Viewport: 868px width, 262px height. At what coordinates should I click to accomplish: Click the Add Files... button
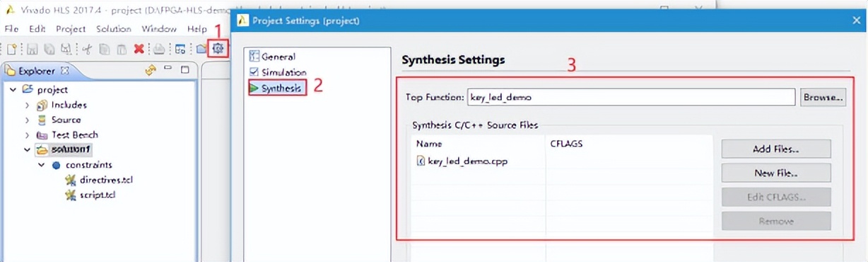pyautogui.click(x=776, y=149)
